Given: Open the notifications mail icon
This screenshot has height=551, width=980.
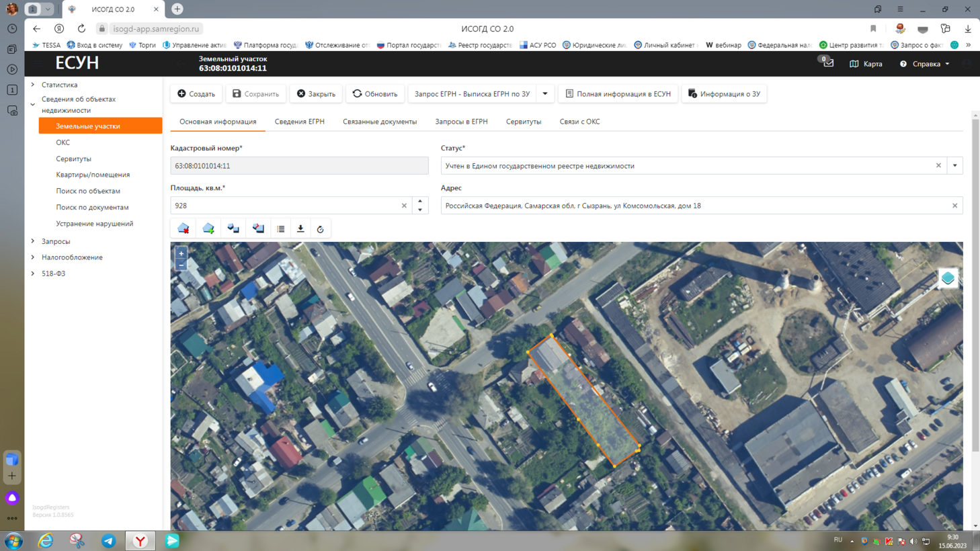Looking at the screenshot, I should [x=829, y=63].
